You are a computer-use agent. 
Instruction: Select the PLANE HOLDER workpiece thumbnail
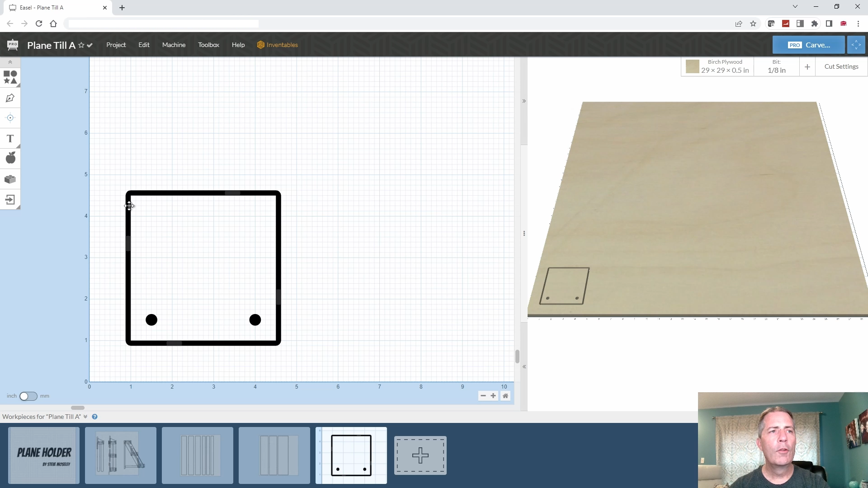point(44,455)
